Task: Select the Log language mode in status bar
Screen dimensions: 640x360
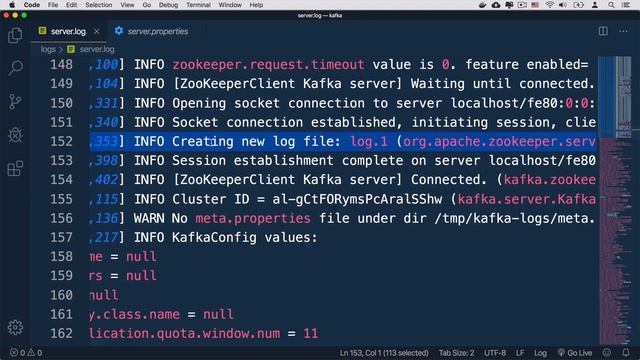Action: [540, 353]
